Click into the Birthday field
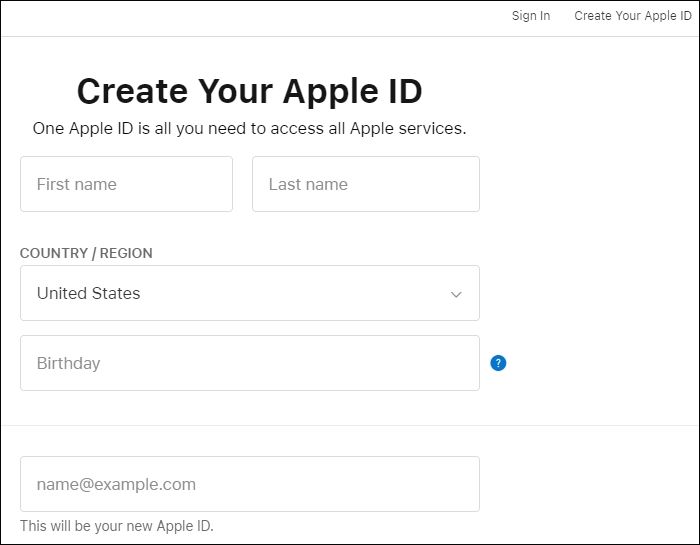Screen dimensions: 700x545 coord(249,363)
